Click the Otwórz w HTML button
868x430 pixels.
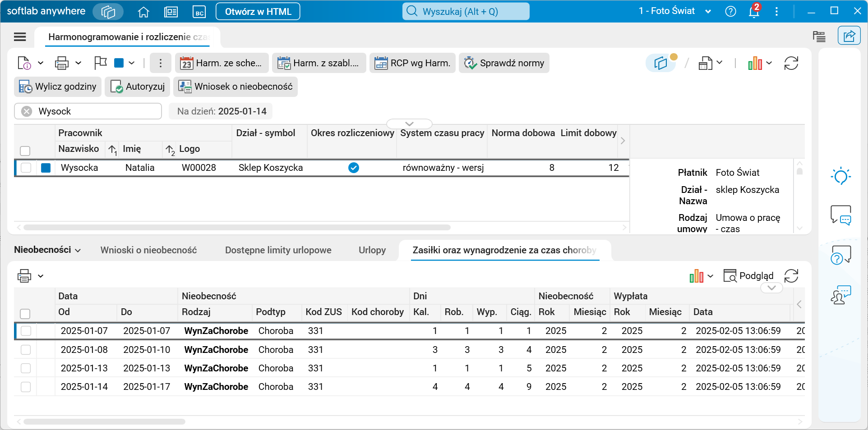tap(258, 12)
